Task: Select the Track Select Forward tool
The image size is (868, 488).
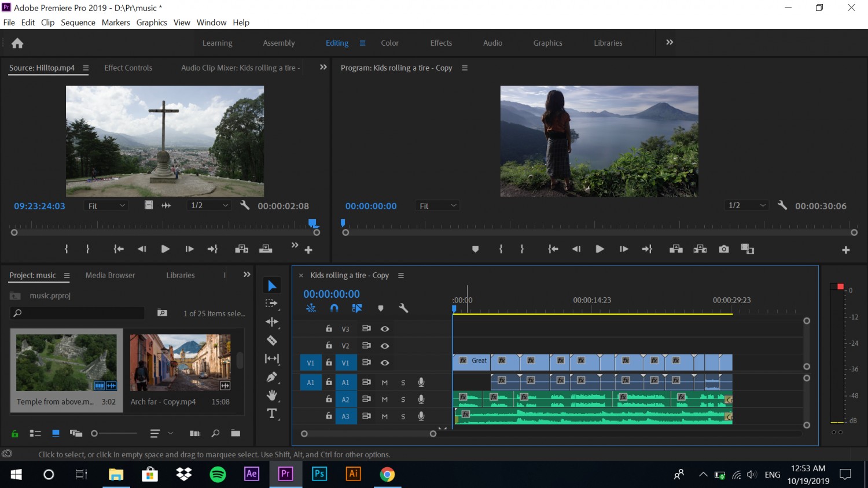Action: click(271, 304)
